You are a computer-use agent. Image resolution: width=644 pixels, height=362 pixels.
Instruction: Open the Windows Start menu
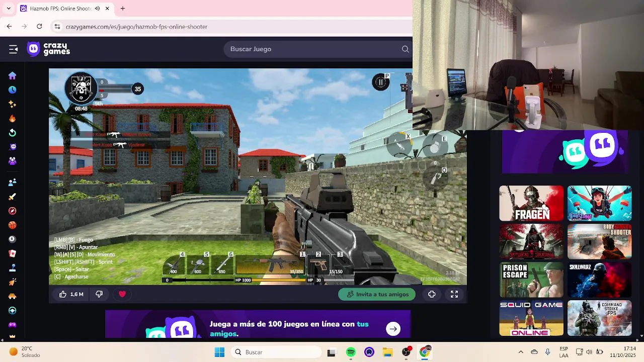tap(219, 352)
